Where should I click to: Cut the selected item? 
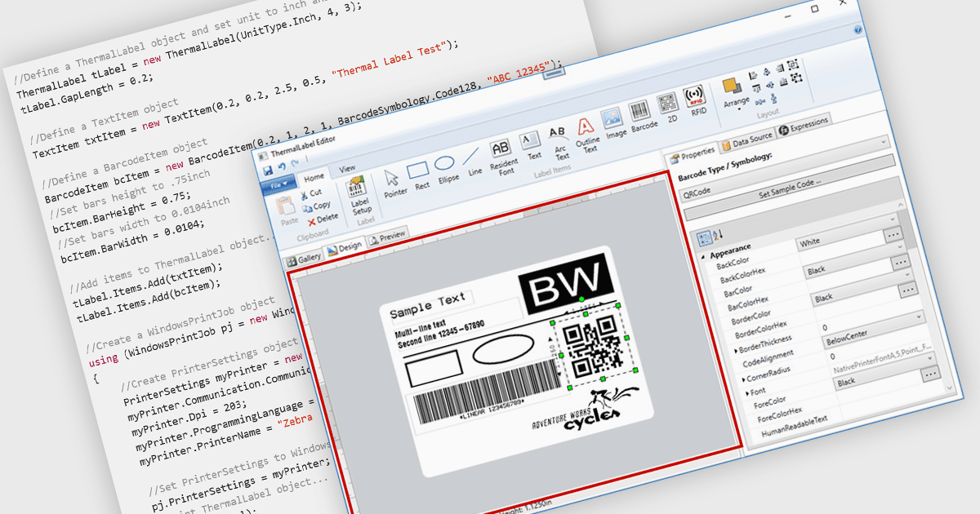click(x=310, y=194)
